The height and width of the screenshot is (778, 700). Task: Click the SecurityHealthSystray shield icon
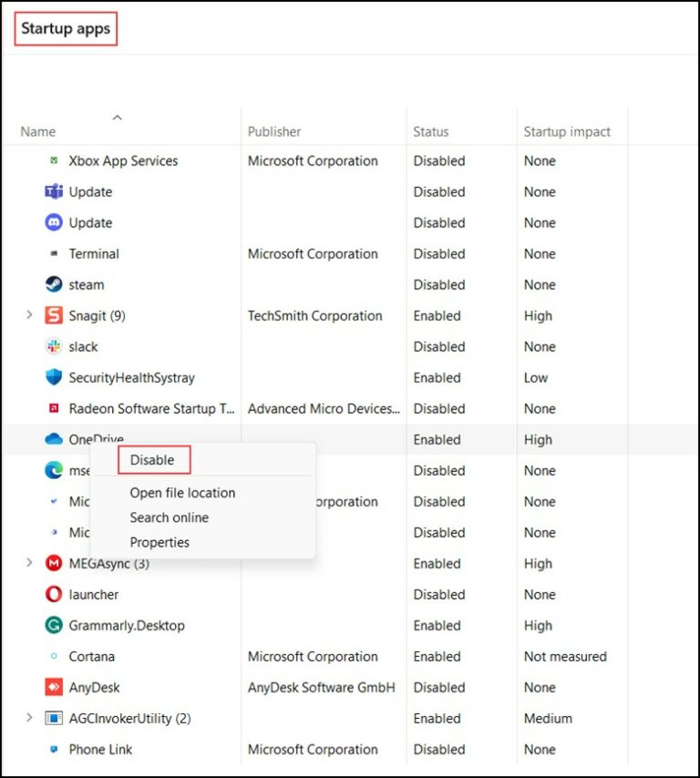(54, 378)
